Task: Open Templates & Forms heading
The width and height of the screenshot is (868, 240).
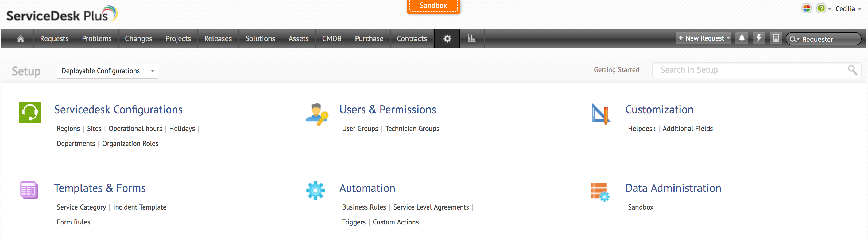Action: 100,188
